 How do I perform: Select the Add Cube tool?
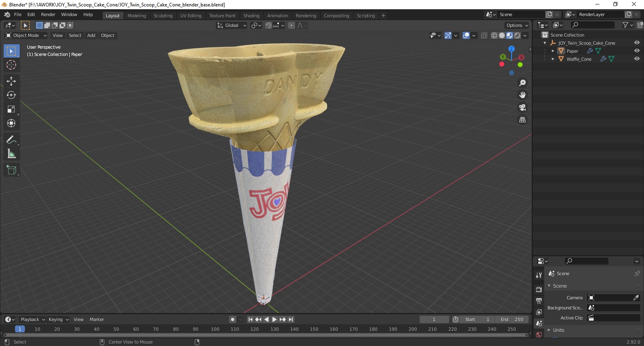(x=11, y=170)
